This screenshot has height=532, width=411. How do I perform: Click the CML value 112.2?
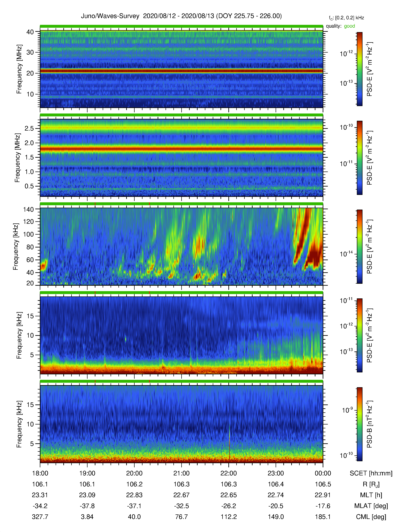pyautogui.click(x=229, y=517)
